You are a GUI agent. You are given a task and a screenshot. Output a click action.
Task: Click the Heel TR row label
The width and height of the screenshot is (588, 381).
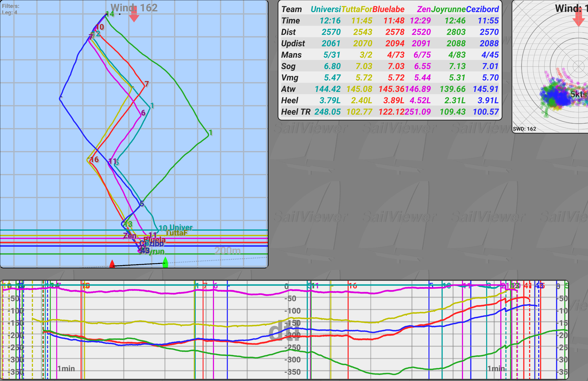pos(296,112)
